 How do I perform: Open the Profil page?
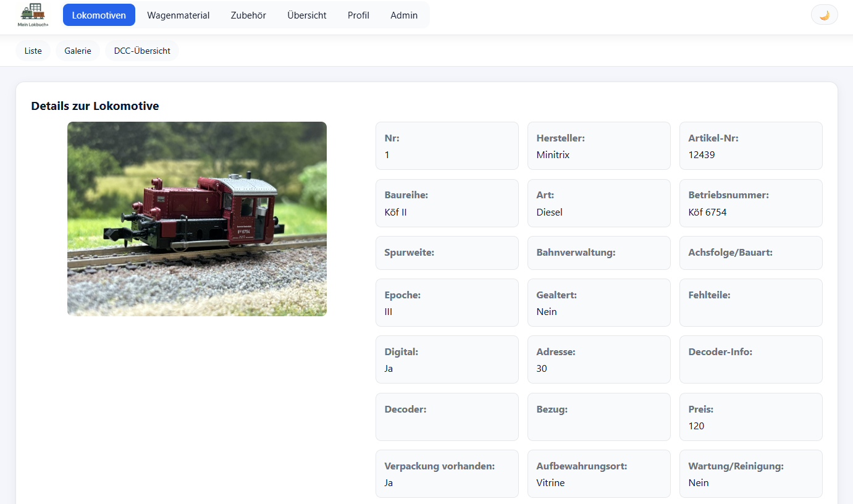click(358, 15)
